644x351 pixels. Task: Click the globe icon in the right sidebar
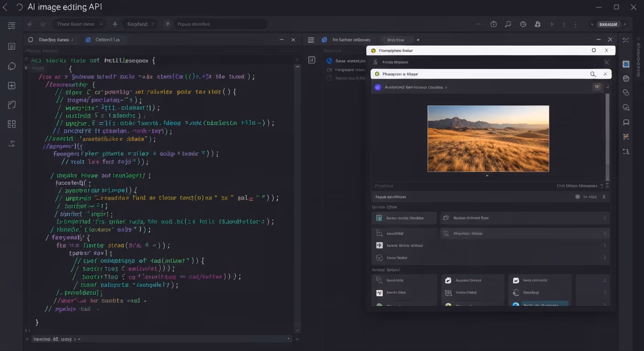pos(626,79)
